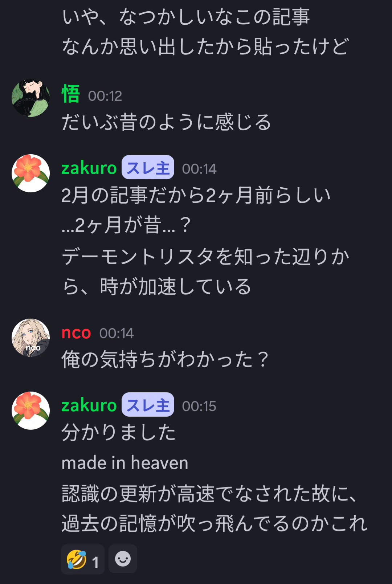Open nco's profile avatar
Image resolution: width=392 pixels, height=584 pixels.
tap(31, 338)
